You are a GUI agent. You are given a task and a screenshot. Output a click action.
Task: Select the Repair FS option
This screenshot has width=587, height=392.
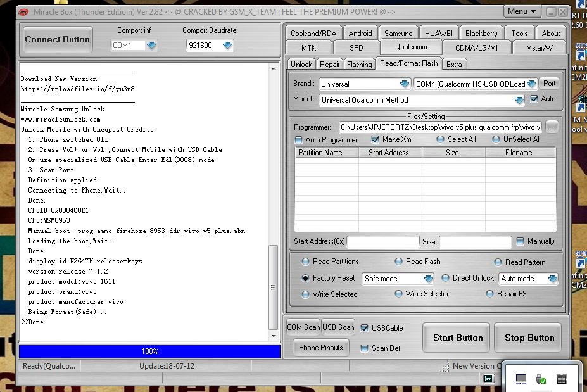coord(489,294)
